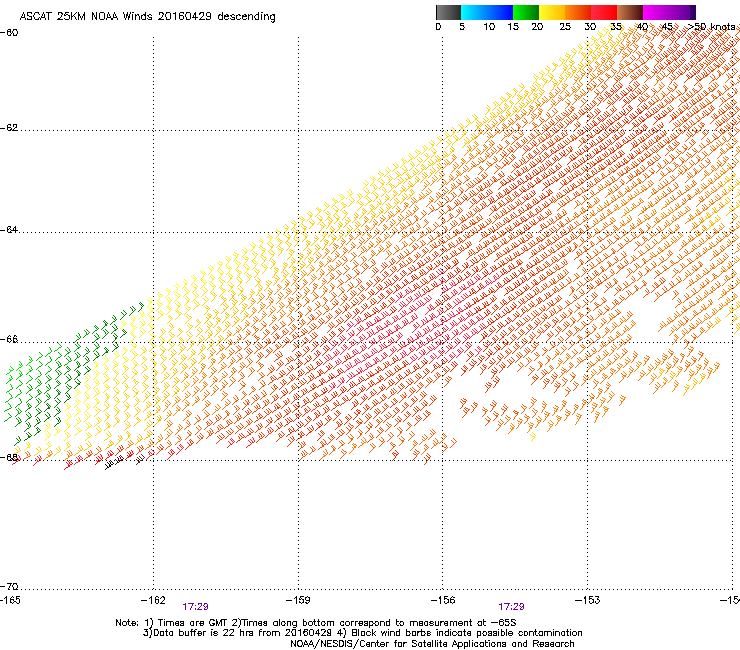Click the red 30-35 knots legend color

[604, 12]
